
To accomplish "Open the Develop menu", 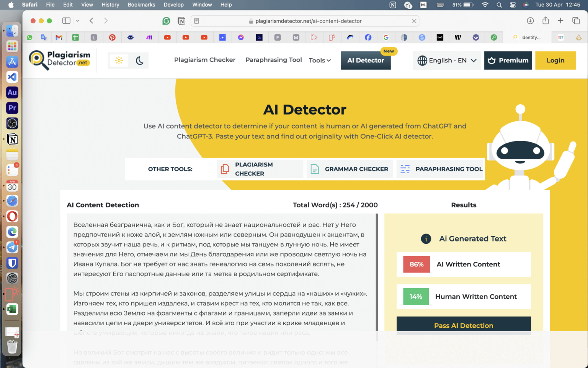I will (174, 5).
